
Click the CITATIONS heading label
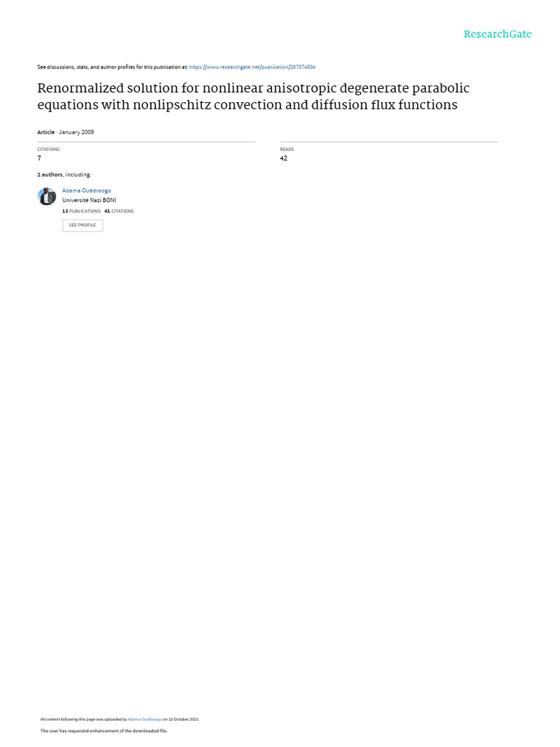tap(48, 150)
